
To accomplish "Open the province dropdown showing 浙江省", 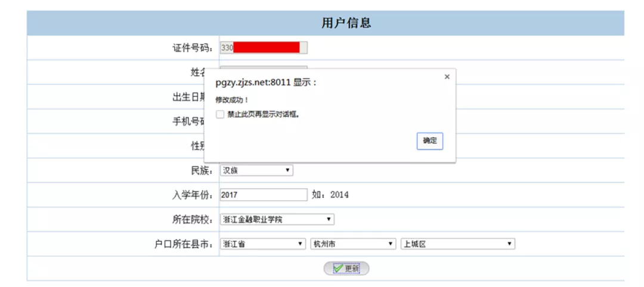I will (263, 244).
